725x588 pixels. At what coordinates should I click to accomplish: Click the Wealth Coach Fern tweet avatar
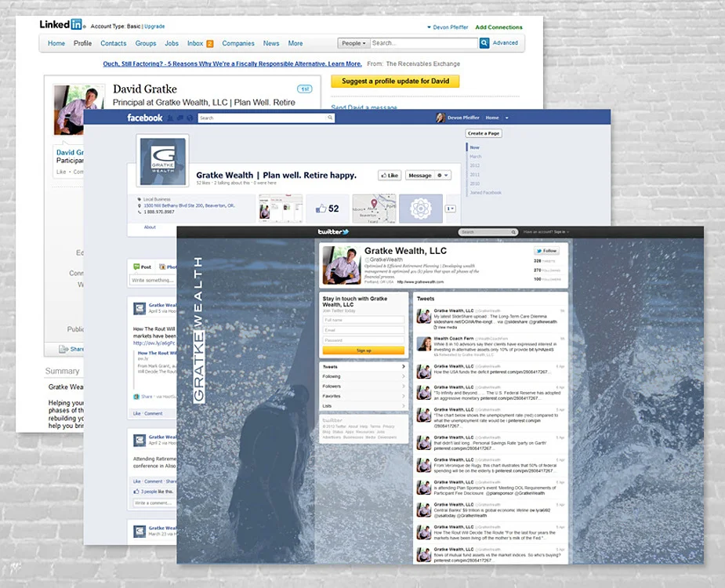click(424, 343)
